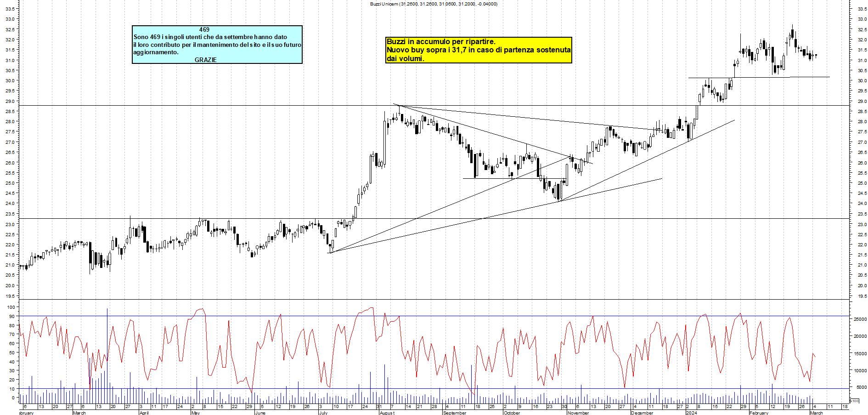This screenshot has width=868, height=415.
Task: Click the August month label
Action: 387,413
